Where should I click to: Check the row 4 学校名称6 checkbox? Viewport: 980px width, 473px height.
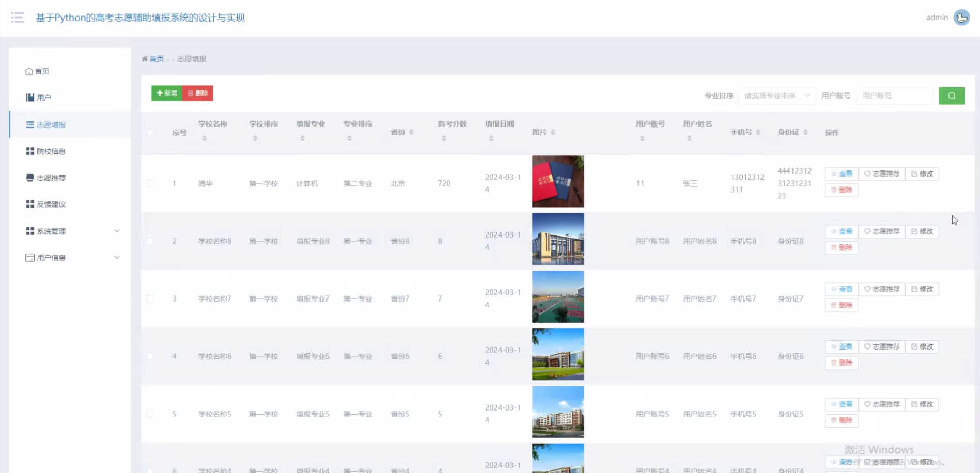click(150, 356)
